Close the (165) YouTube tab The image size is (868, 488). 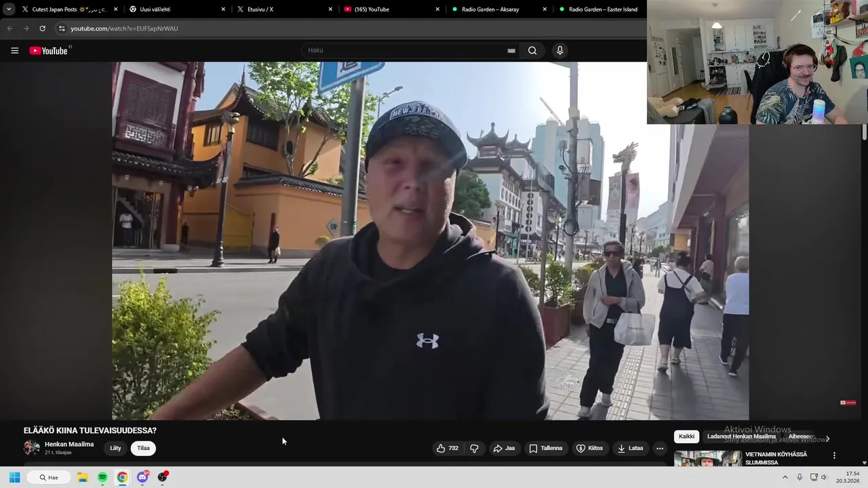pos(437,9)
